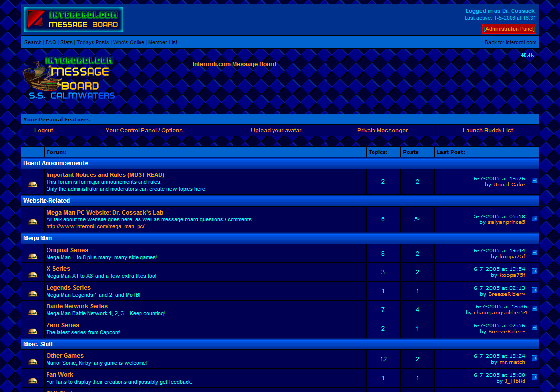The height and width of the screenshot is (392, 560).
Task: Click the Bottom jump arrow icon
Action: tap(529, 55)
